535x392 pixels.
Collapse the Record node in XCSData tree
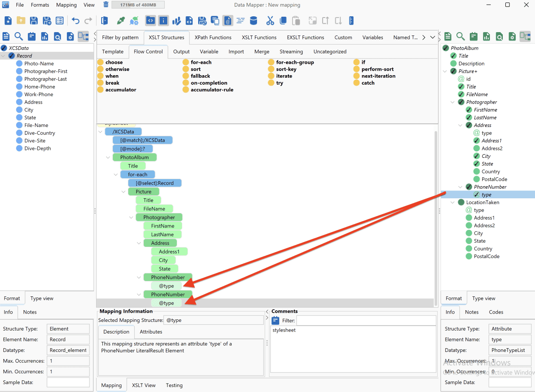click(4, 56)
